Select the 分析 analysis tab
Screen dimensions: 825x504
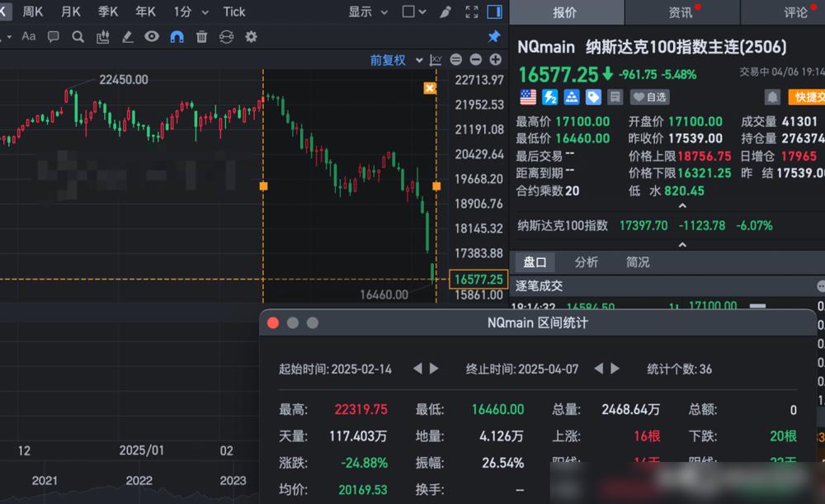point(586,262)
